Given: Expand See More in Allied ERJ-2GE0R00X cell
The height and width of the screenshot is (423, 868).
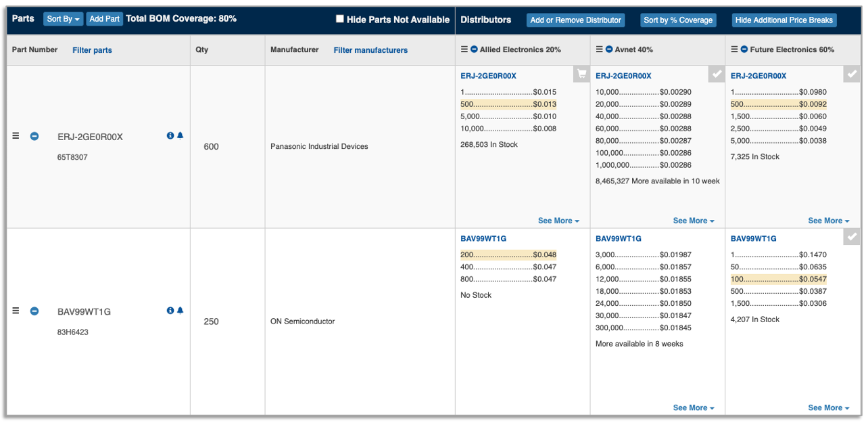Looking at the screenshot, I should tap(558, 221).
